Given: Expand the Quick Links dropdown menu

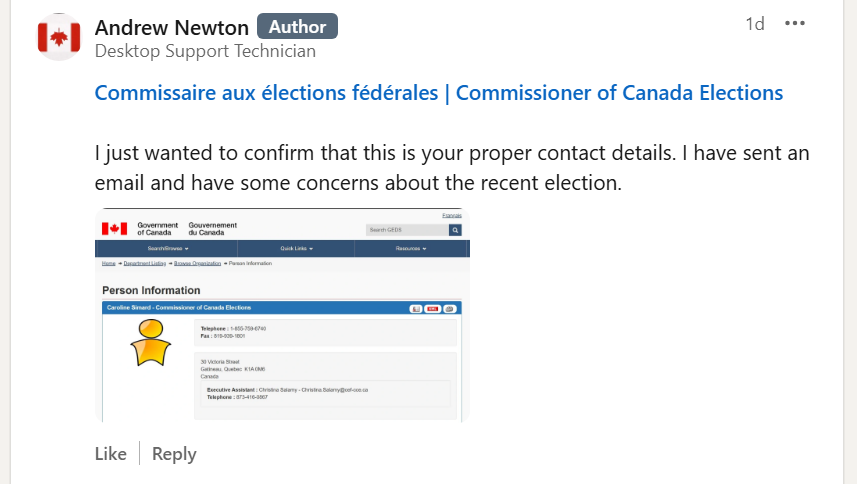Looking at the screenshot, I should coord(297,248).
